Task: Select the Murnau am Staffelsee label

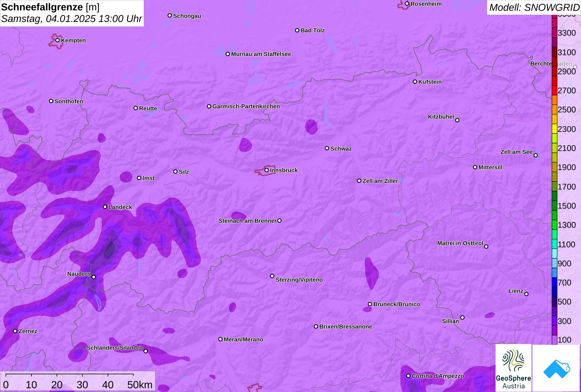Action: 261,54
